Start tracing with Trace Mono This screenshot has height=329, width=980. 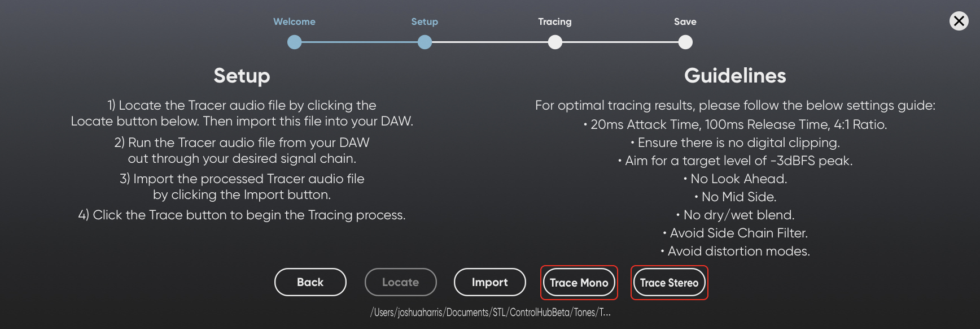579,283
